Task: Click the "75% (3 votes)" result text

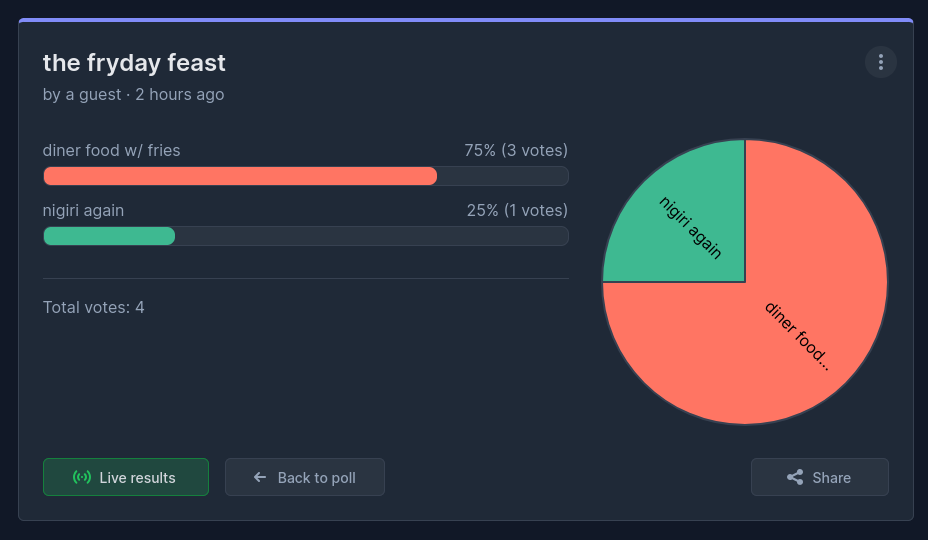Action: click(516, 151)
